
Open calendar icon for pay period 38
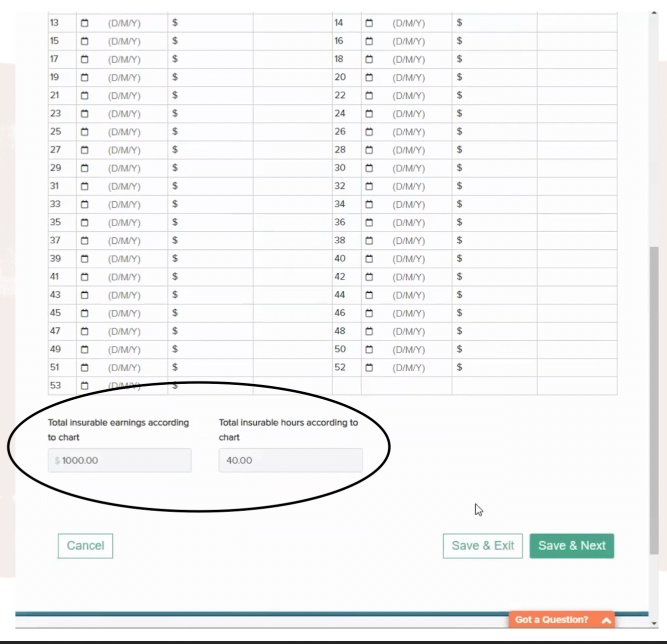point(369,241)
